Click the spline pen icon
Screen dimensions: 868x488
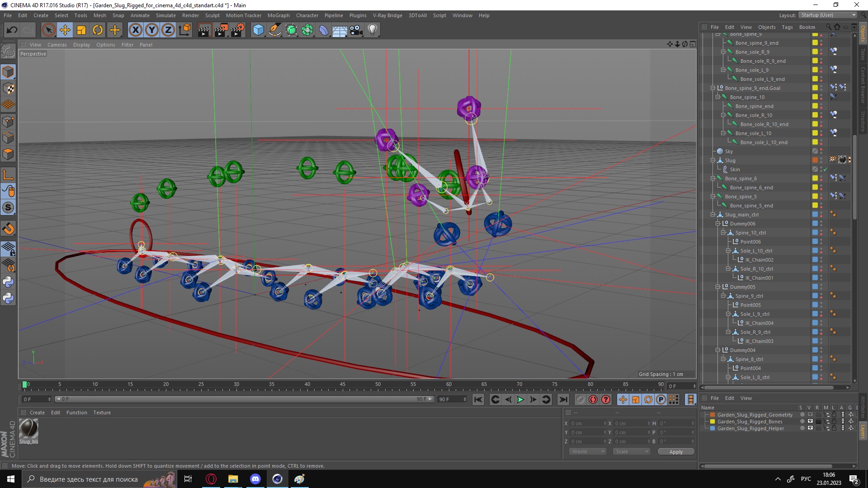(x=274, y=30)
